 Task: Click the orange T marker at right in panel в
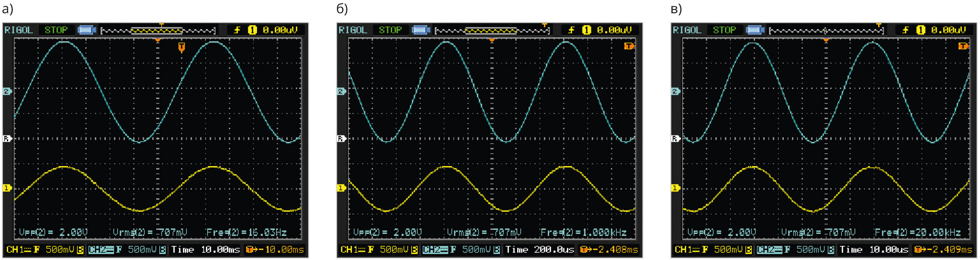[x=963, y=46]
